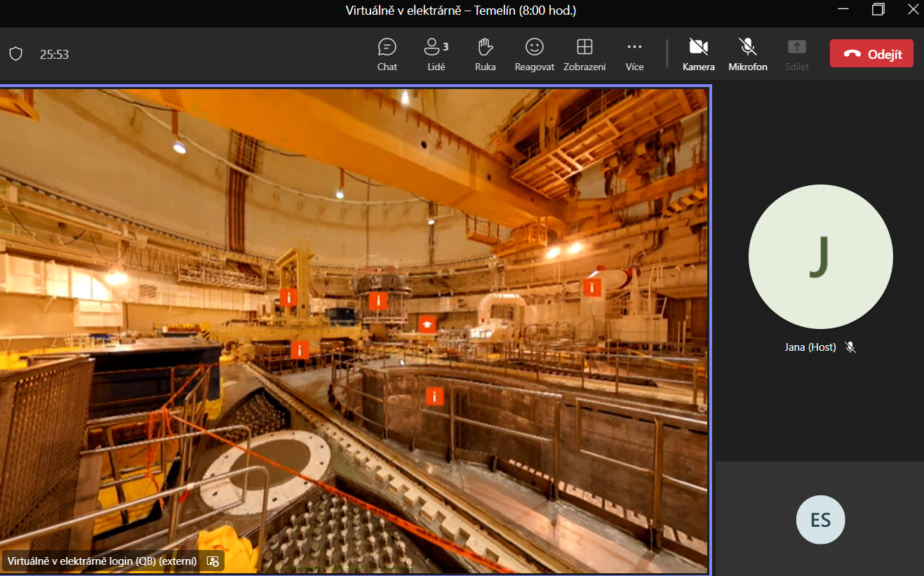The image size is (924, 576).
Task: Close the meeting window
Action: click(x=912, y=9)
